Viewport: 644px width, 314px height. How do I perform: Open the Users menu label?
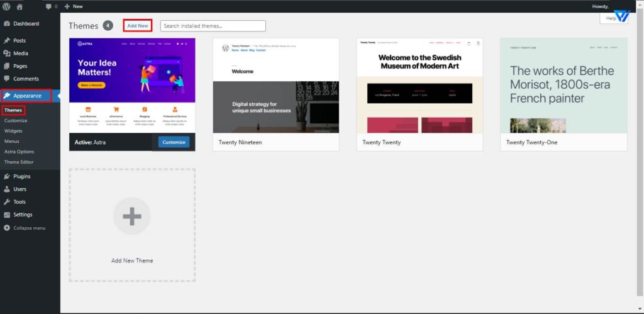pyautogui.click(x=19, y=189)
